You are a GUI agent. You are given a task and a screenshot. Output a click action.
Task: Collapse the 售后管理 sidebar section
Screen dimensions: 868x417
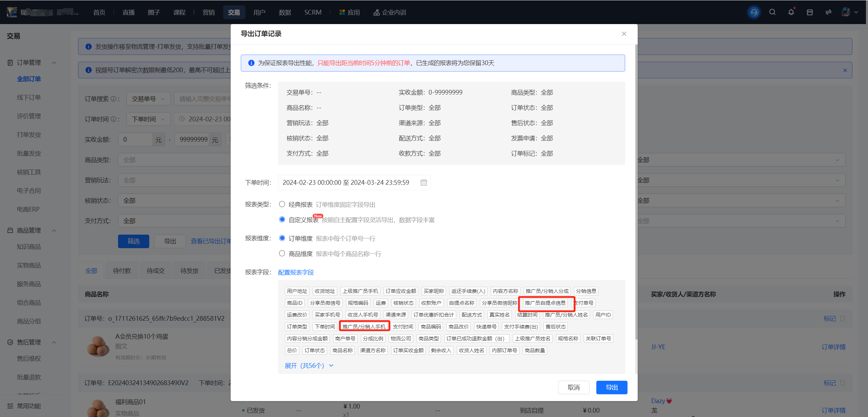[x=54, y=342]
